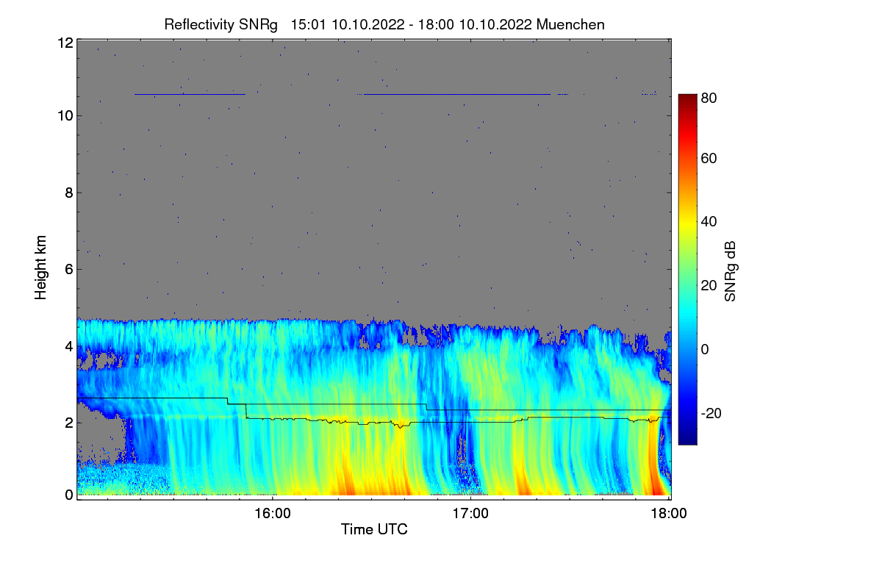Click the plot title "Reflectivity SNRg"
The width and height of the screenshot is (882, 588).
(220, 24)
